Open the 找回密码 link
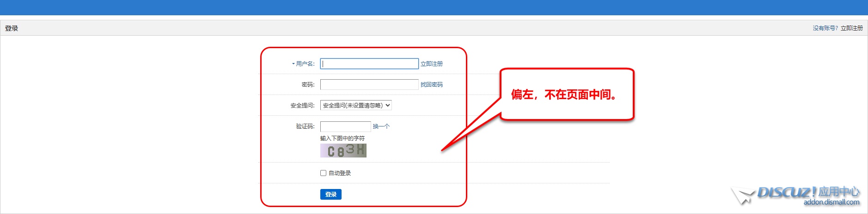 coord(431,85)
